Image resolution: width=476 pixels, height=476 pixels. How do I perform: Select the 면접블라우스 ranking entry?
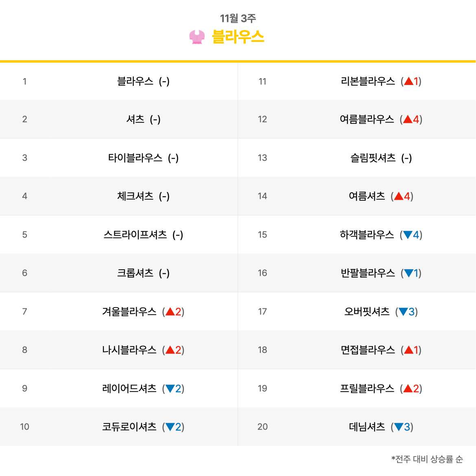[x=368, y=350]
